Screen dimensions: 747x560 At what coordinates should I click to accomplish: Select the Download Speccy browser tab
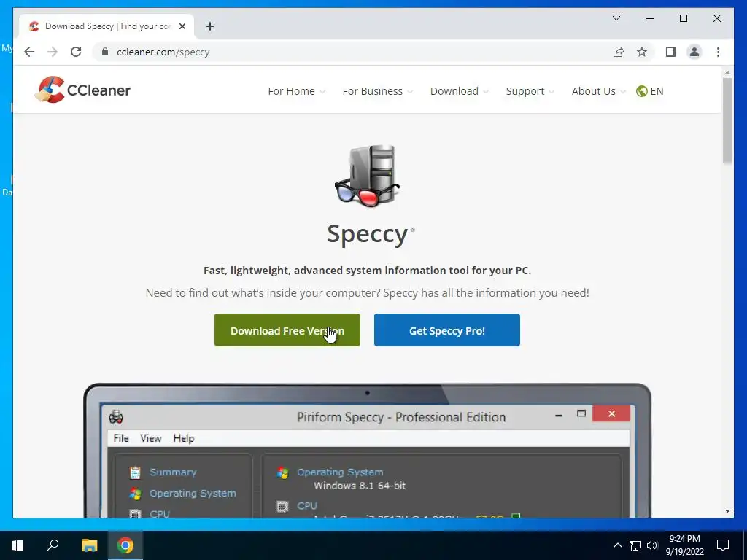pyautogui.click(x=107, y=26)
